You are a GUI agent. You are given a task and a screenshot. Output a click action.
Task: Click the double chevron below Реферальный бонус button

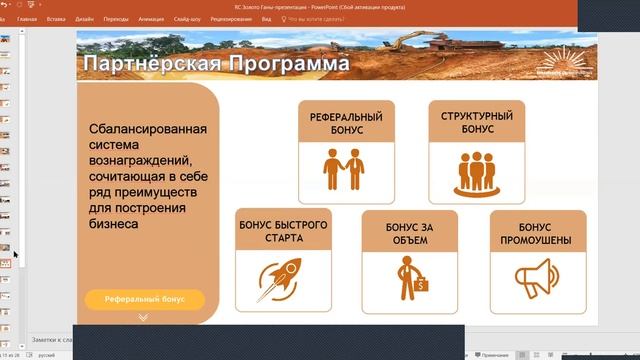143,317
